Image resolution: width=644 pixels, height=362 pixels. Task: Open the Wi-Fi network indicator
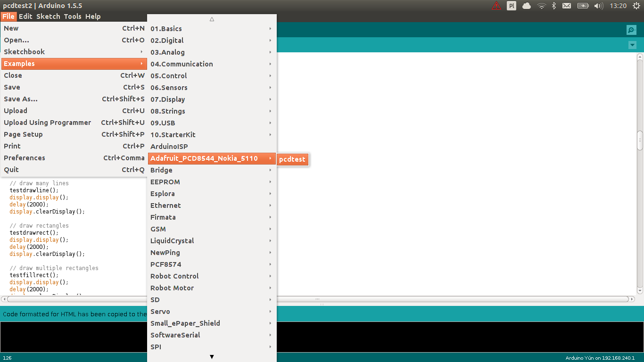click(542, 6)
